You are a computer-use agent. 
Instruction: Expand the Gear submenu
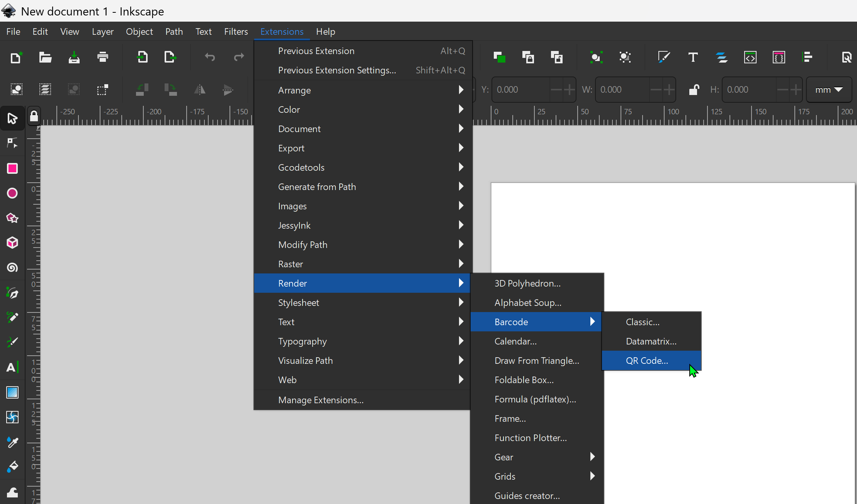click(x=541, y=457)
